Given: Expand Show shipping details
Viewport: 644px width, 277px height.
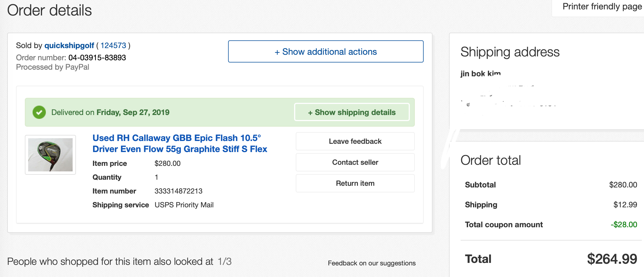Looking at the screenshot, I should tap(352, 112).
